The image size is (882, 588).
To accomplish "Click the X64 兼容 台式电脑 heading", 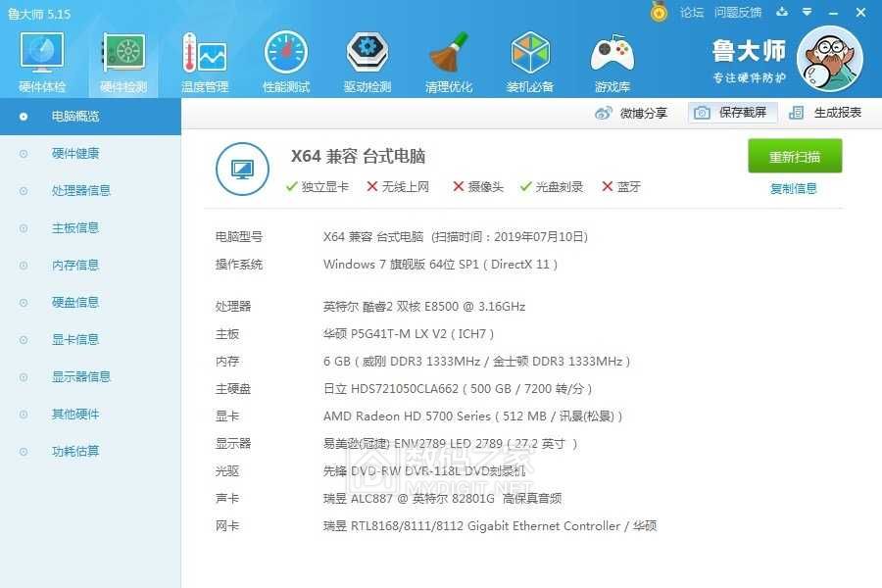I will 358,157.
